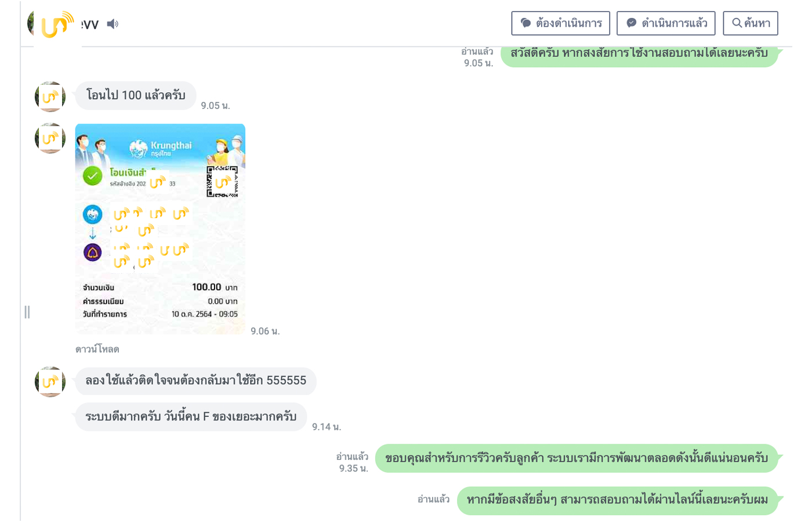Click the avatar next to the slip image

click(x=50, y=138)
